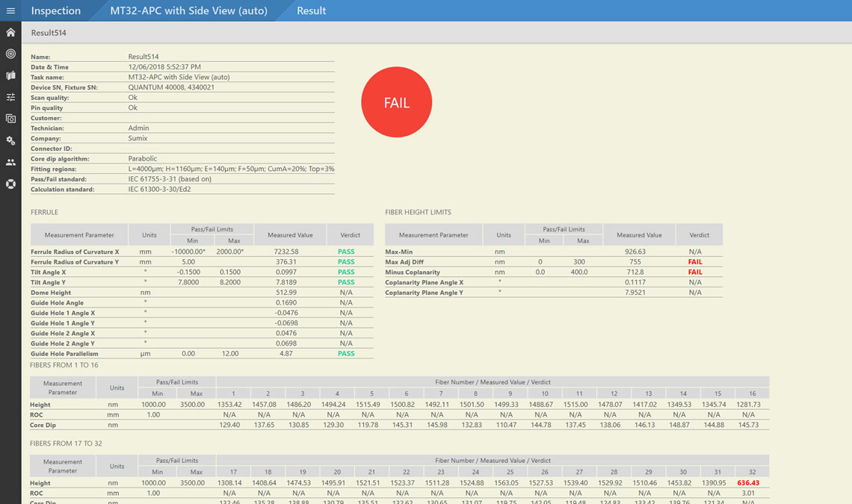Select device serial QUANTUM 40008, 4340021
This screenshot has width=852, height=504.
click(171, 87)
